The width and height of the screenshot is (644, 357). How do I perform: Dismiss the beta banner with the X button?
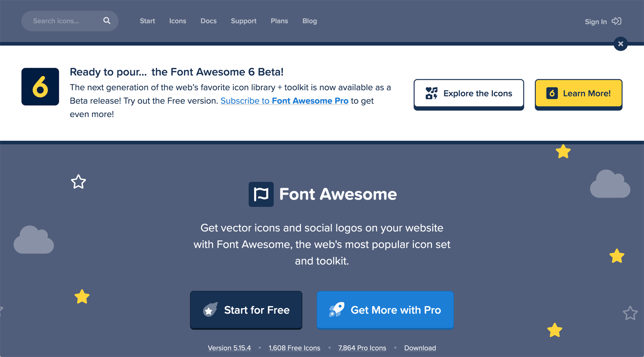620,44
